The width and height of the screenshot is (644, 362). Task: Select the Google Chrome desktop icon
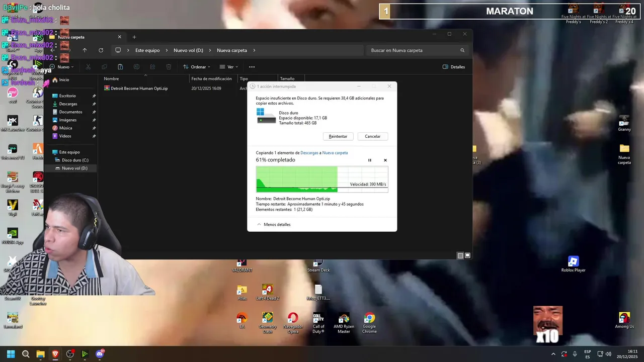pyautogui.click(x=369, y=323)
